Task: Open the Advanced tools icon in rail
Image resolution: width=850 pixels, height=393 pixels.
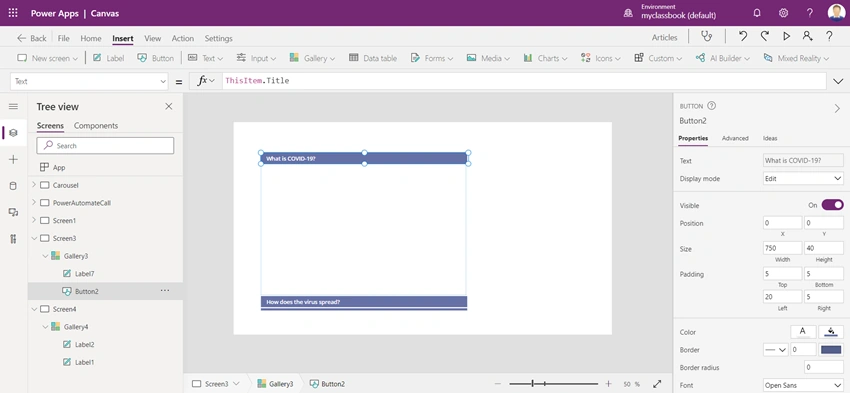Action: point(14,239)
